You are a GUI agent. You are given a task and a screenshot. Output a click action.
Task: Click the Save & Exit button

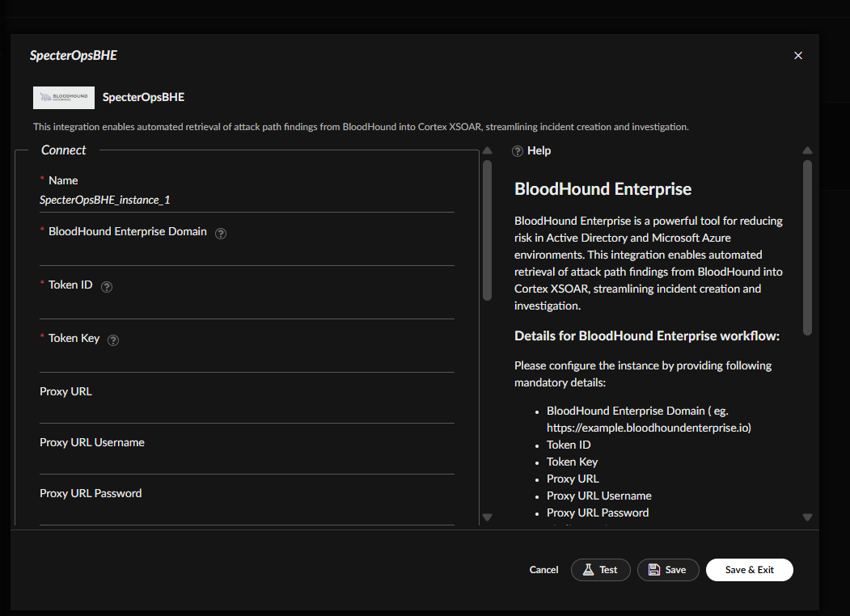749,569
